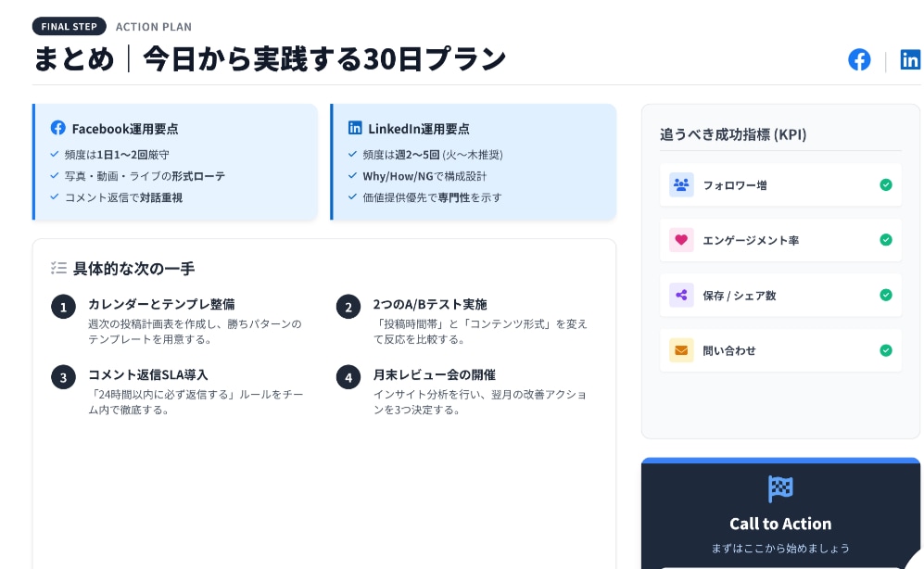This screenshot has height=569, width=924.
Task: Click the numbered circle 2 badge
Action: [x=348, y=307]
